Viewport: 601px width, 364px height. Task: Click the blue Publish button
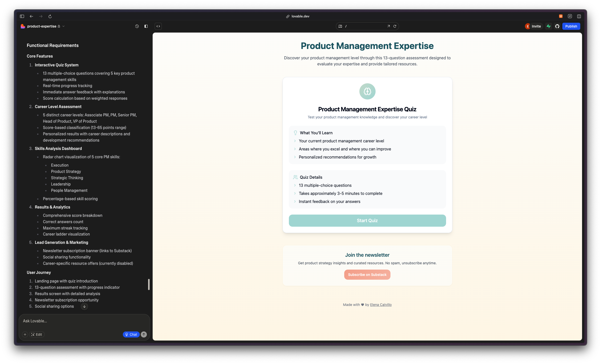click(571, 26)
